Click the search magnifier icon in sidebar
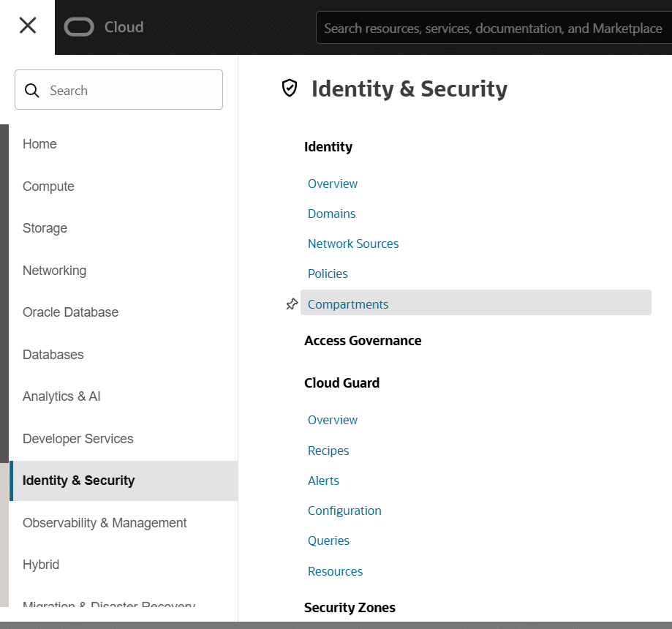Screen dimensions: 672x629 32,91
